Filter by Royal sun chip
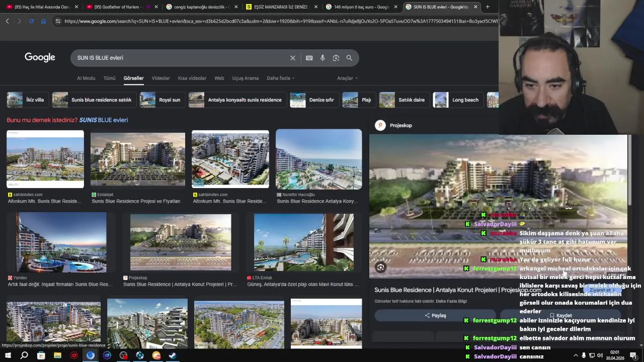The width and height of the screenshot is (644, 362). click(162, 100)
